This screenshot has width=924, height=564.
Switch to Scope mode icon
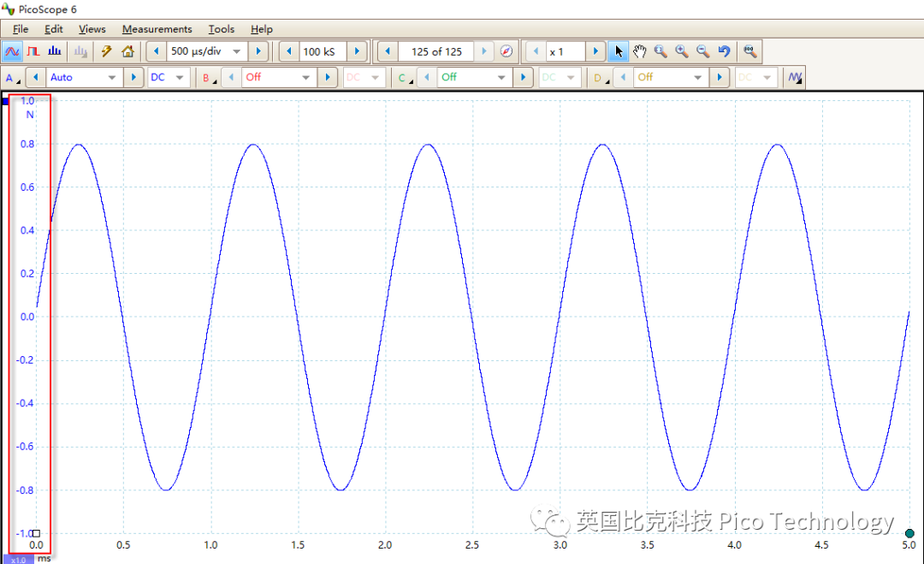coord(13,51)
